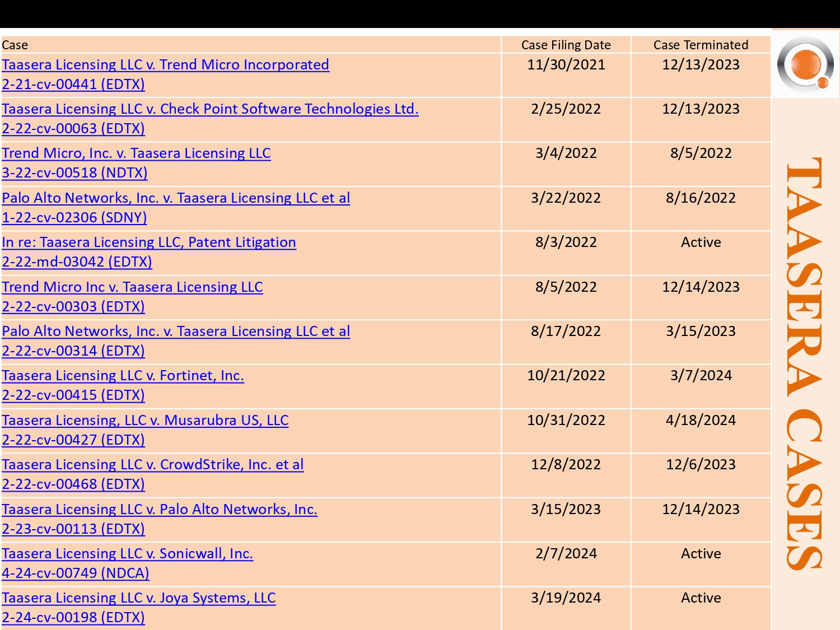The width and height of the screenshot is (840, 630).
Task: Click the Case Filing Date column header
Action: pos(566,45)
